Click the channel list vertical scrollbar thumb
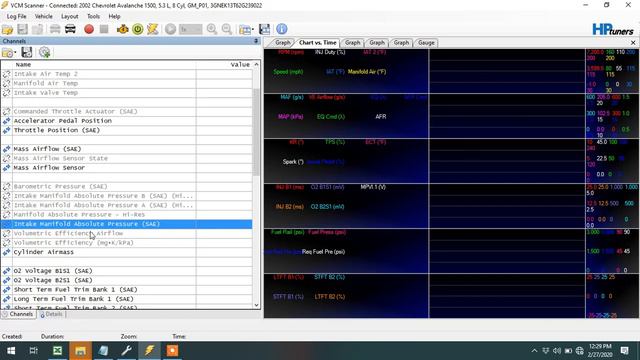The width and height of the screenshot is (640, 360). (256, 132)
